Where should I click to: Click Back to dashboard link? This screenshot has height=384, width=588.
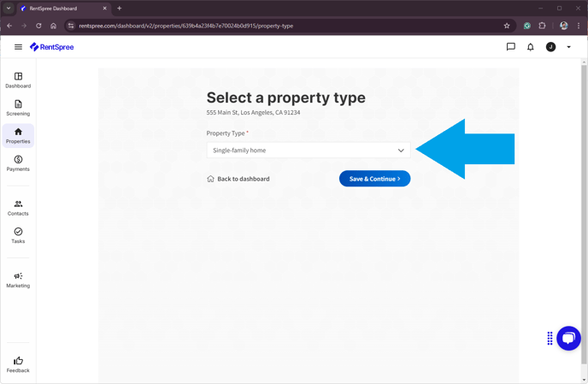coord(238,179)
